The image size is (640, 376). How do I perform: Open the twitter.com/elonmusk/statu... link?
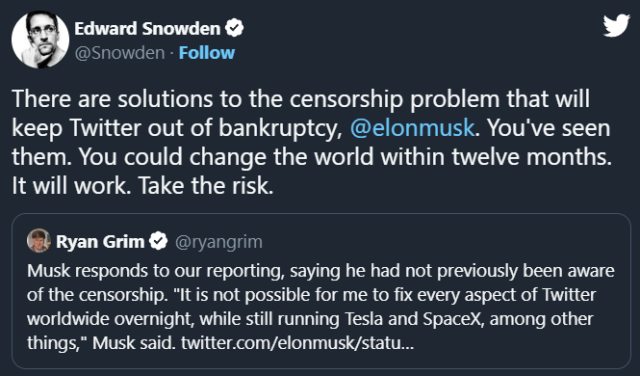click(x=298, y=343)
